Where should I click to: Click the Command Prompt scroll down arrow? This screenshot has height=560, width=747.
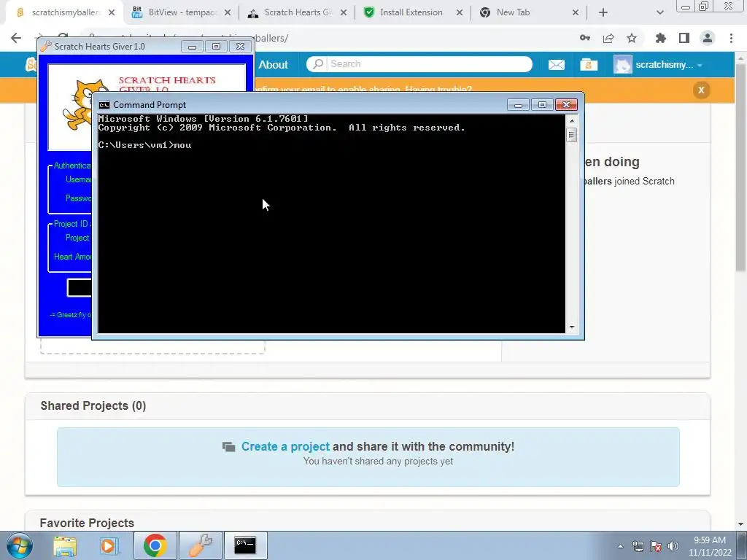572,327
